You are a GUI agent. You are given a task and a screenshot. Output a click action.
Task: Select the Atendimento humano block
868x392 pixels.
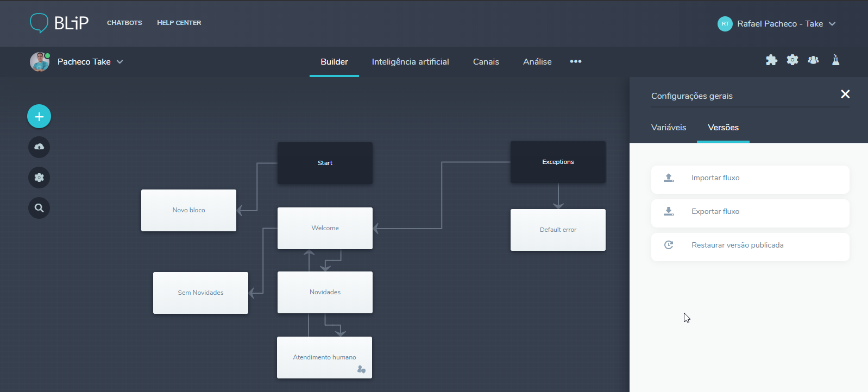(x=324, y=357)
